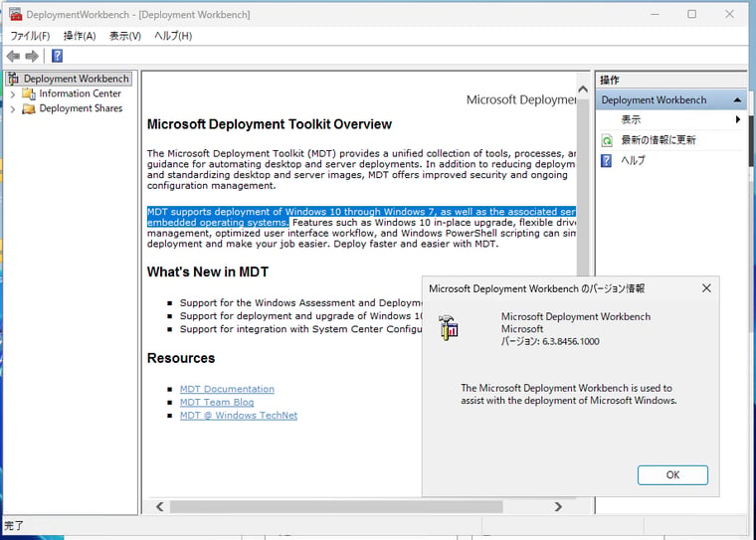Click the vertical scrollbar up arrow
The height and width of the screenshot is (540, 756).
583,90
